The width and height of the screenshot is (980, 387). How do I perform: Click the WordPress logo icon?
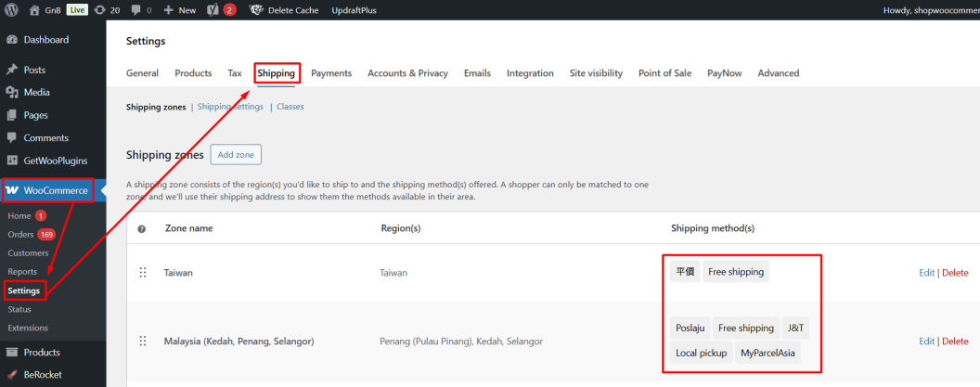(12, 10)
